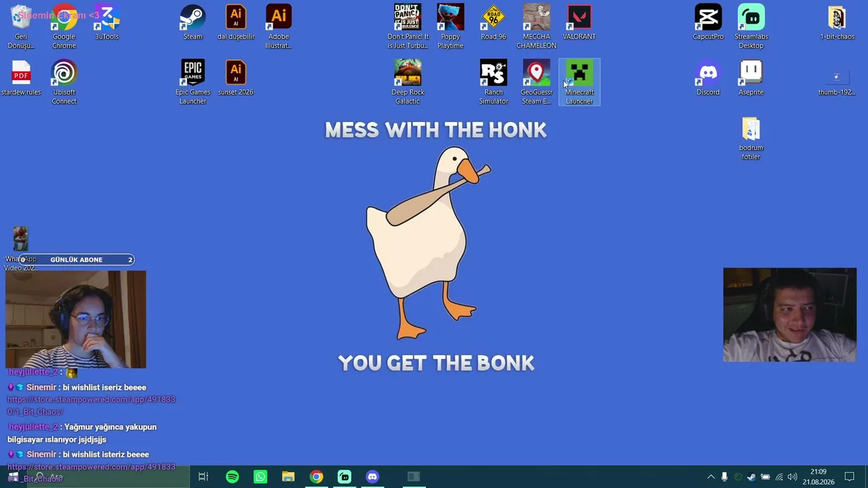
Task: Select the Adobe Illustrator desktop shortcut
Action: point(279,27)
